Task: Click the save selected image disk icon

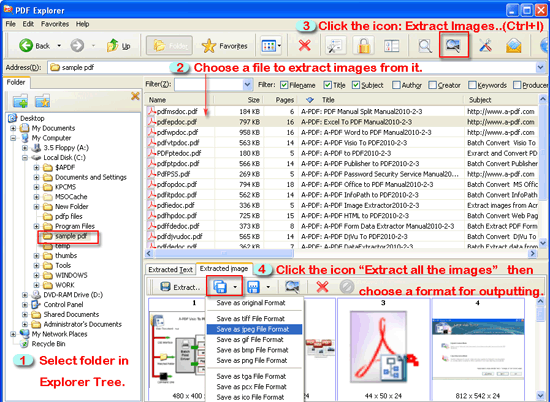Action: (253, 287)
